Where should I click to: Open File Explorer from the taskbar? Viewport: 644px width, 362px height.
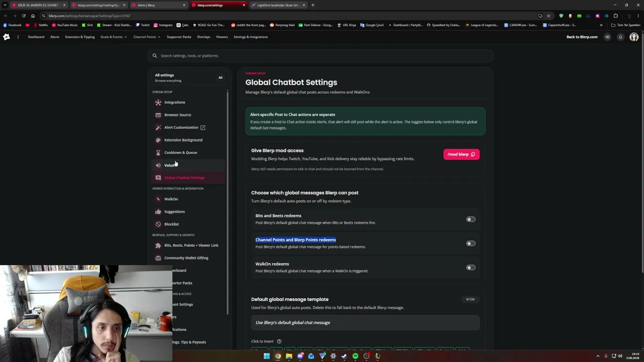pyautogui.click(x=289, y=356)
